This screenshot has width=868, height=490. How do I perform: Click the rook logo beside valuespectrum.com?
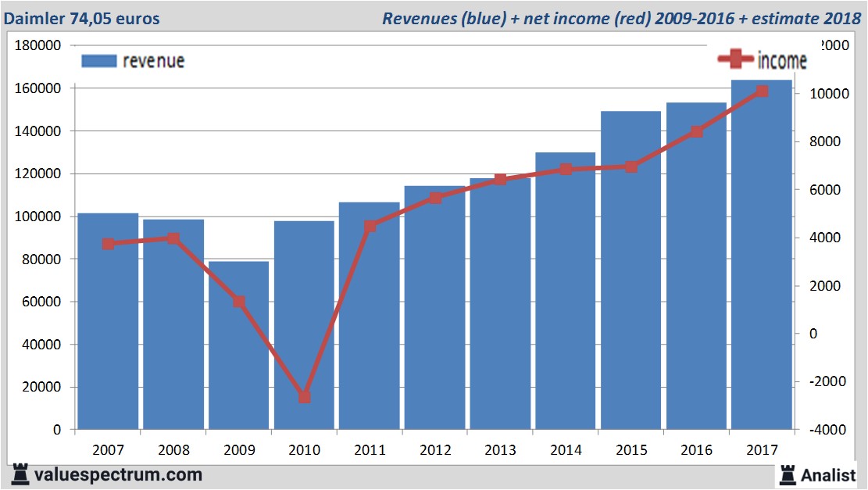tap(20, 474)
